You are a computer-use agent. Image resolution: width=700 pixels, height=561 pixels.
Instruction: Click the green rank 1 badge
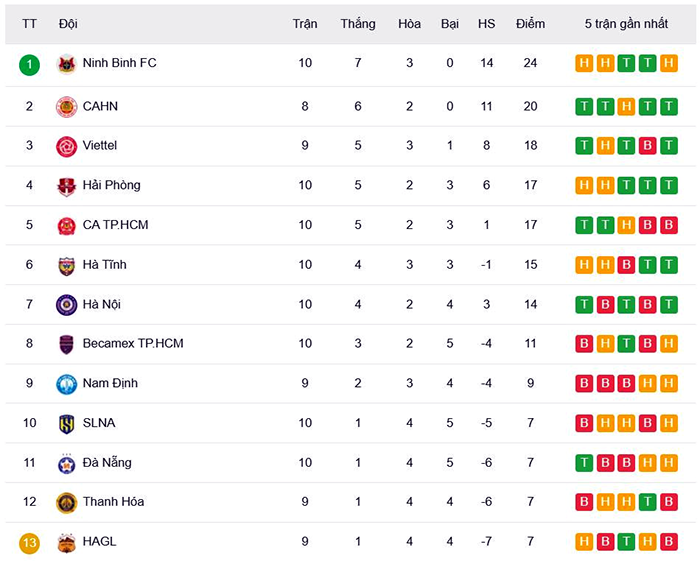(29, 64)
